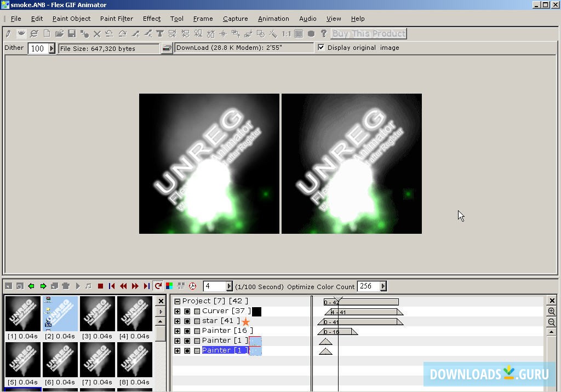Image resolution: width=561 pixels, height=392 pixels.
Task: Open the Paint Filter menu
Action: [x=117, y=19]
